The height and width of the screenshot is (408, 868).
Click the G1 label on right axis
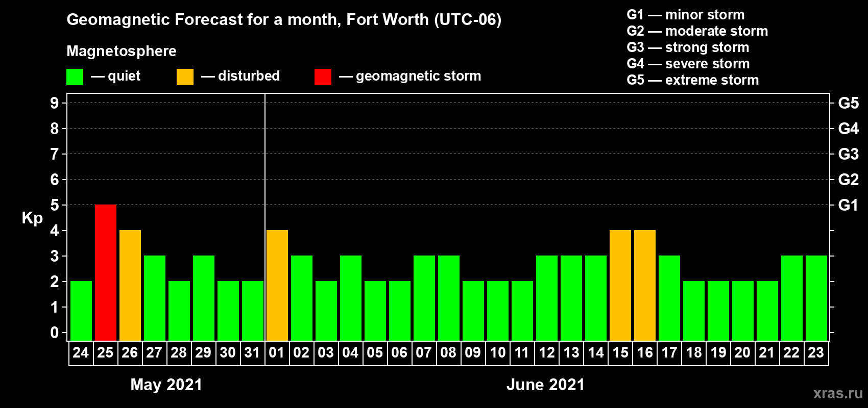pos(848,205)
